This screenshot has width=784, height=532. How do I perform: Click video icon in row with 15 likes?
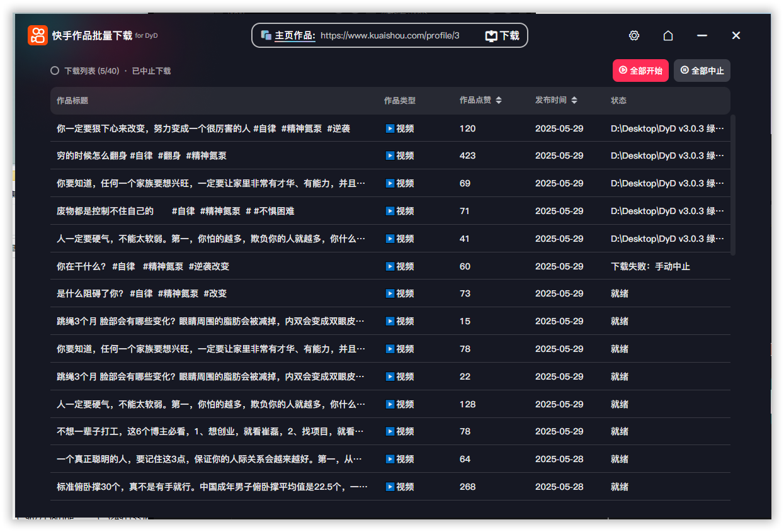click(390, 321)
